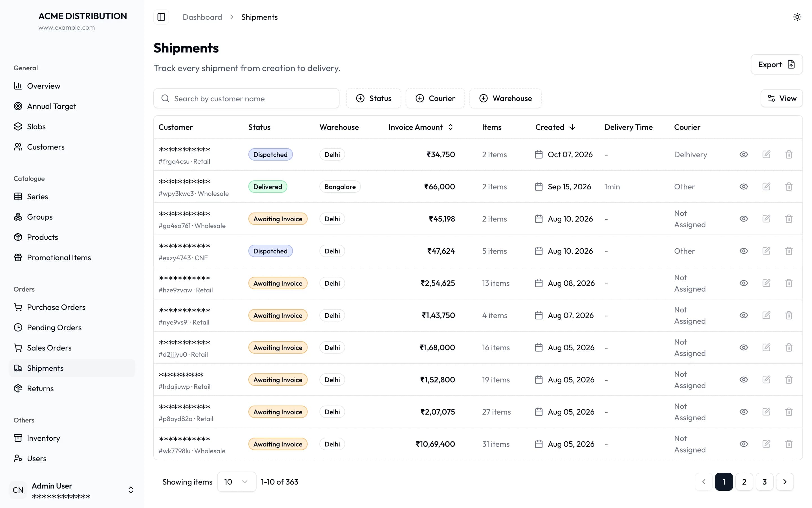Go to Purchase Orders page
Screen dimensions: 812x508
[x=72, y=307]
